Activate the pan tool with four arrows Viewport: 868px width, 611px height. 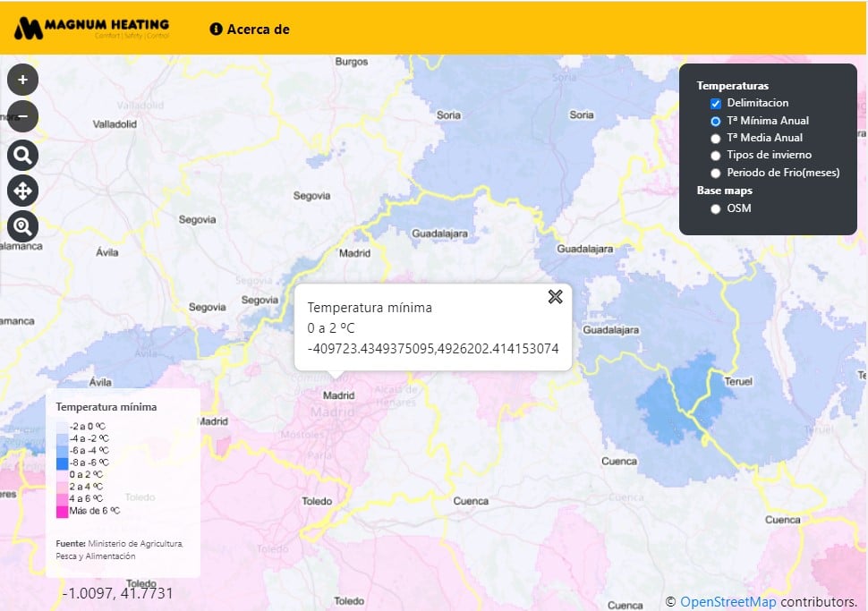[x=21, y=190]
